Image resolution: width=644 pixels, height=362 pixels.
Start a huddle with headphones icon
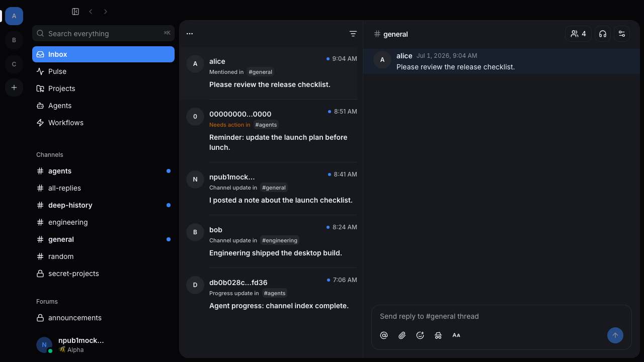tap(603, 34)
